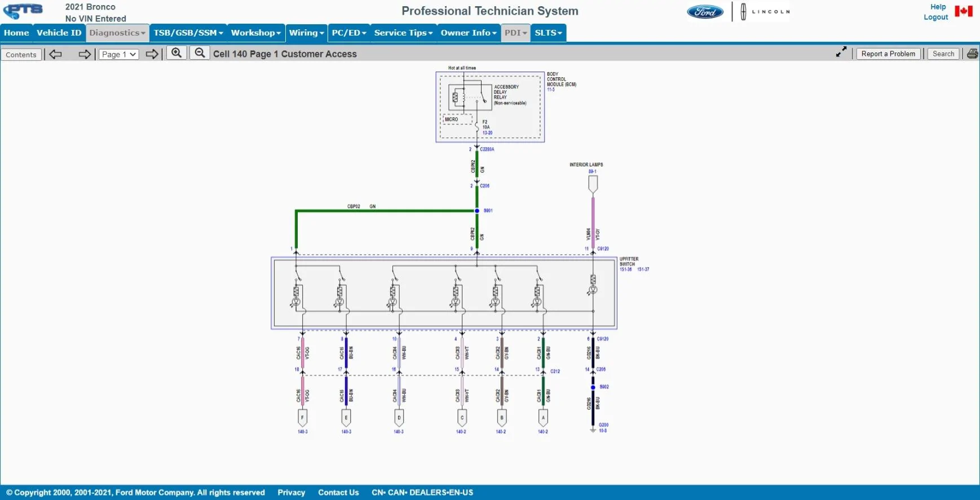
Task: Click the Logout link
Action: pyautogui.click(x=936, y=17)
